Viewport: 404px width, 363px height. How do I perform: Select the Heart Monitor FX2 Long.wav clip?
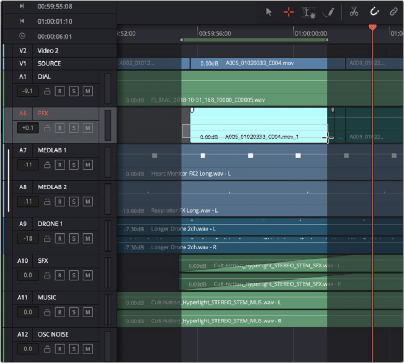260,162
